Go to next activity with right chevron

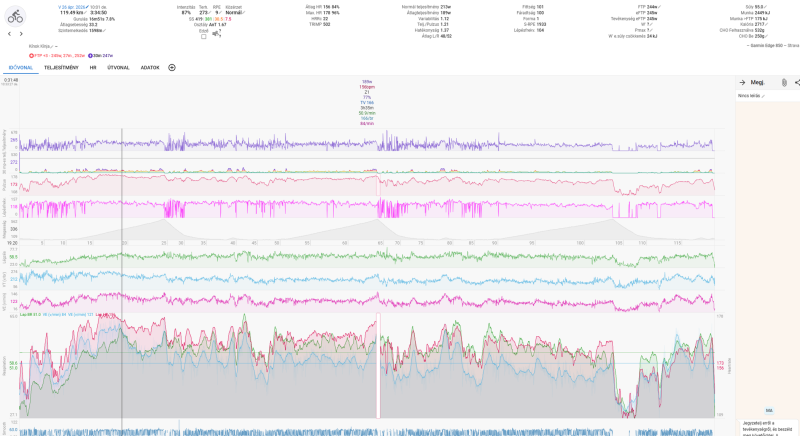coord(21,34)
